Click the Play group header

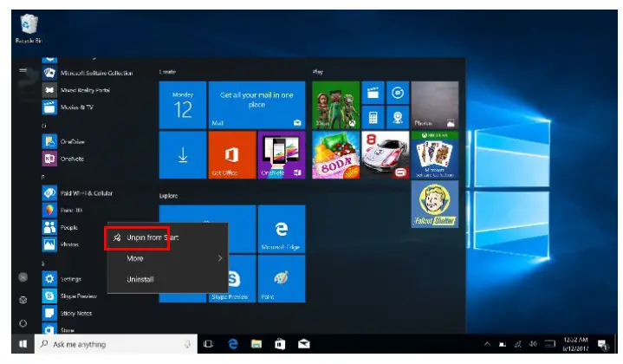[318, 72]
